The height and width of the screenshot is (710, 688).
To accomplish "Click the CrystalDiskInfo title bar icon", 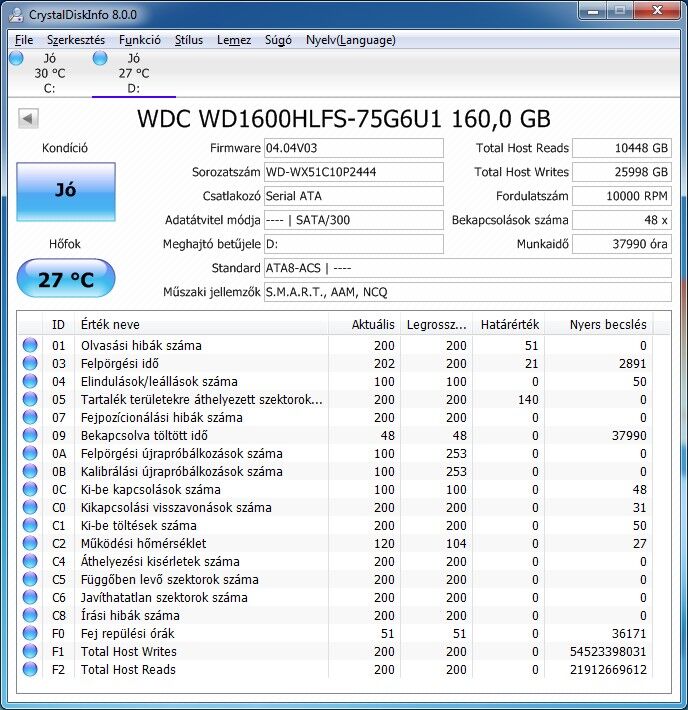I will coord(16,15).
